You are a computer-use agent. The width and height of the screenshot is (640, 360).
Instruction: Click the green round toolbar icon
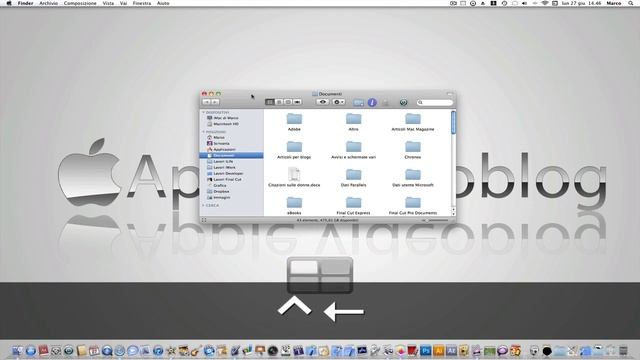click(403, 102)
